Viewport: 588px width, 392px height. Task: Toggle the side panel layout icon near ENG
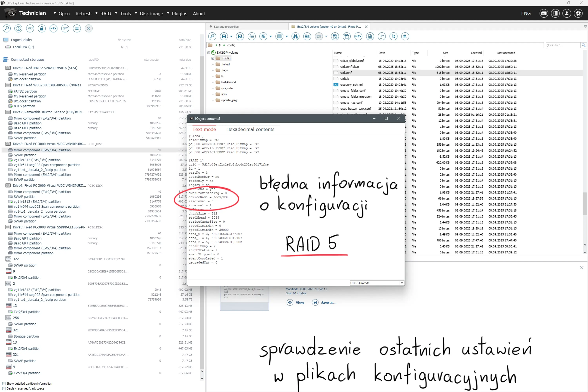555,13
